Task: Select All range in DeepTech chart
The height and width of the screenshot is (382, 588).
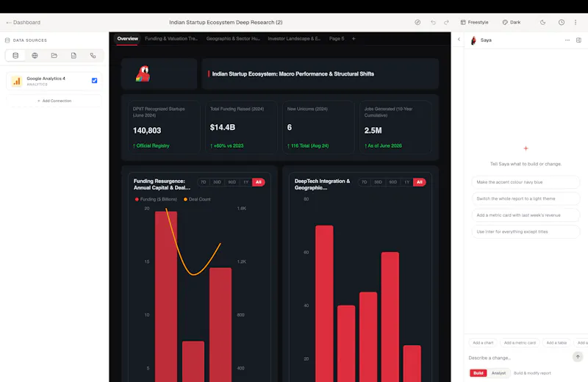Action: tap(419, 182)
